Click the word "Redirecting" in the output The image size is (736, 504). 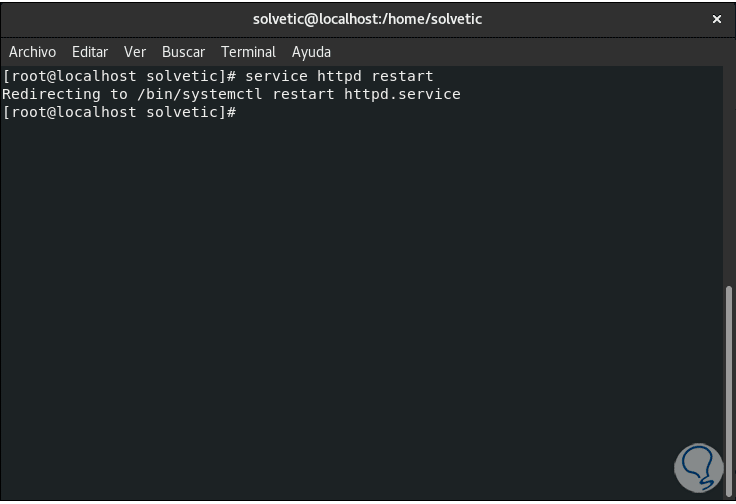coord(51,94)
